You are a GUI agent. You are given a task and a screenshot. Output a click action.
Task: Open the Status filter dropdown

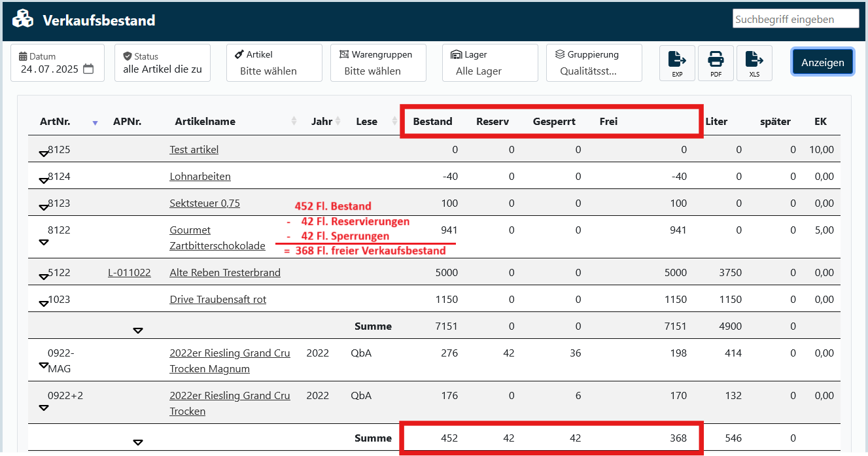click(162, 63)
